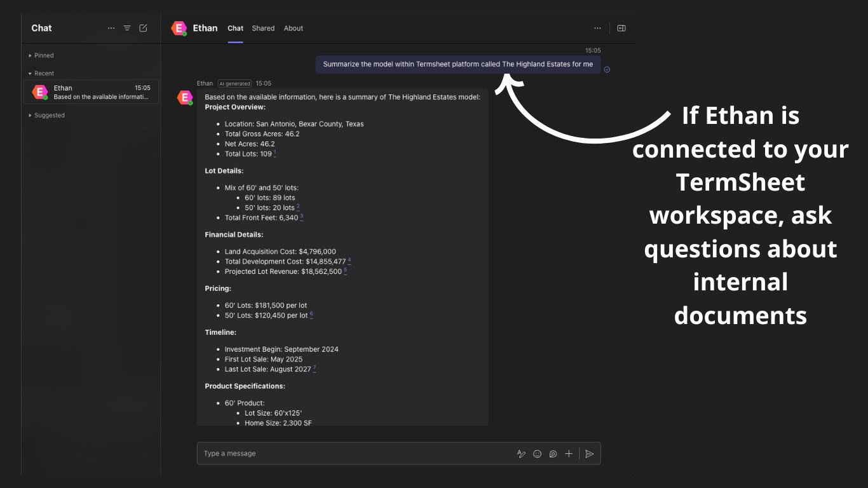868x488 pixels.
Task: Click the 60' lots: 89 lots line
Action: click(270, 198)
